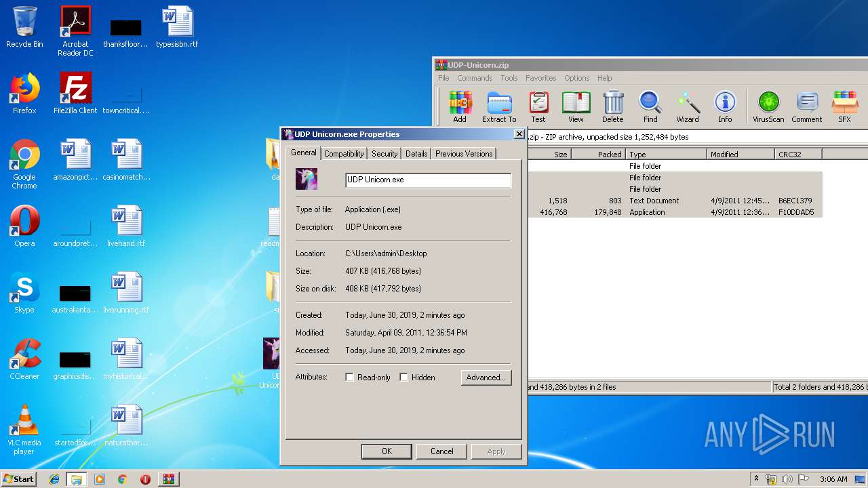Enable the Read-only attribute checkbox
Viewport: 868px width, 488px height.
pos(350,378)
